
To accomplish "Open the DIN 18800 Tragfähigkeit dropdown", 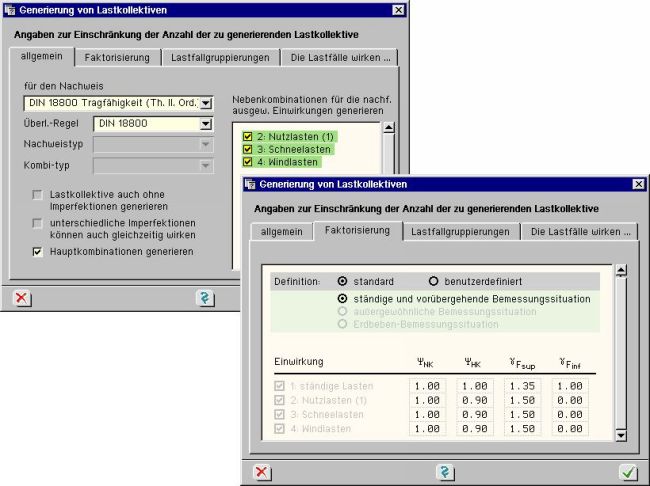I will click(x=205, y=103).
